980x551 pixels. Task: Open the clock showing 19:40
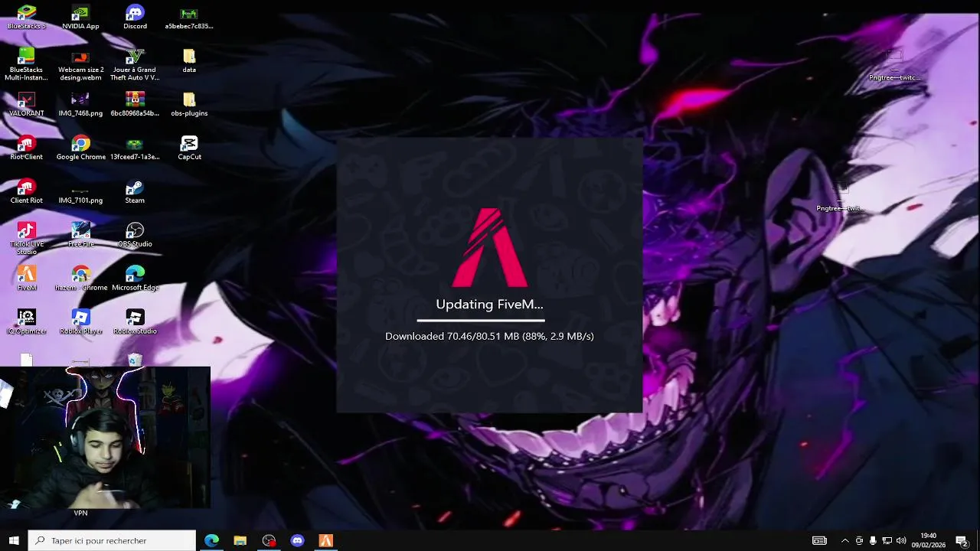pos(928,540)
